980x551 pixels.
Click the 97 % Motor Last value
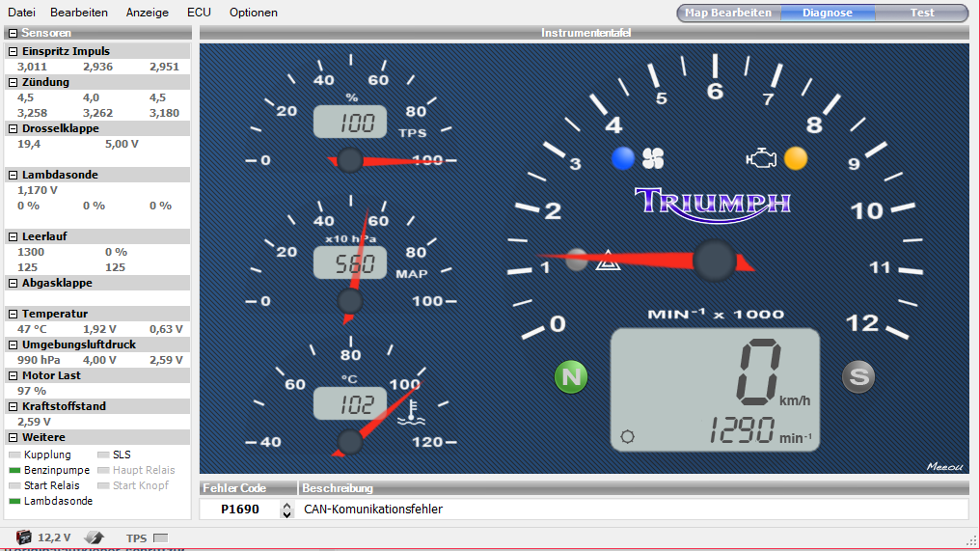pos(32,392)
